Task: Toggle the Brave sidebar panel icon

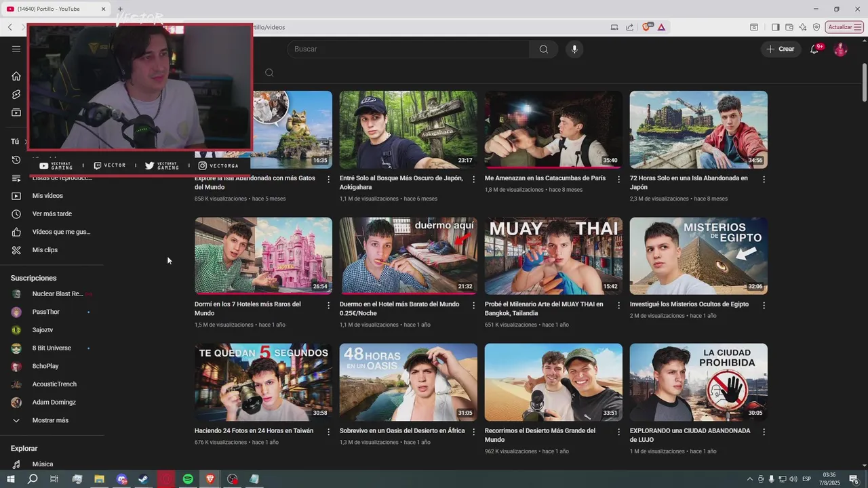Action: click(776, 27)
